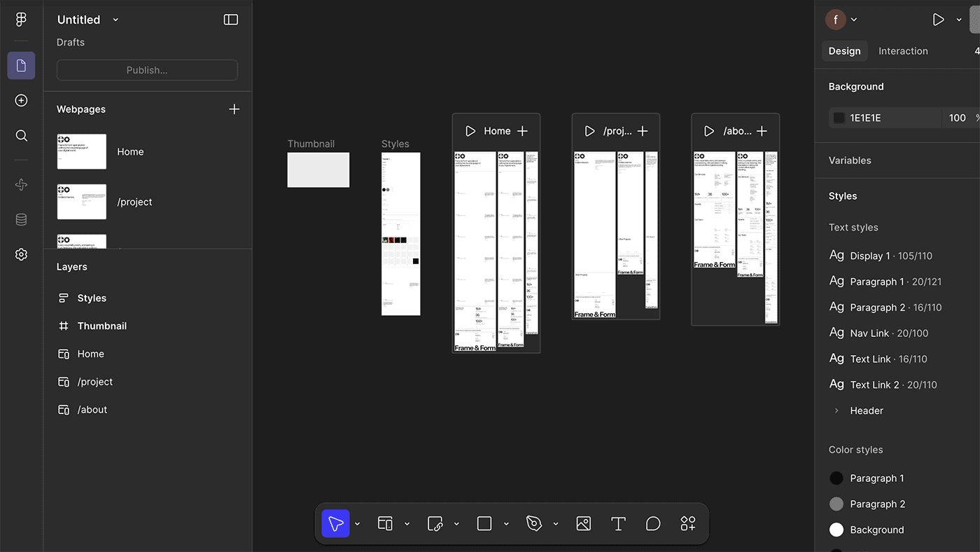Open the Actions components tool
The width and height of the screenshot is (980, 552).
688,523
